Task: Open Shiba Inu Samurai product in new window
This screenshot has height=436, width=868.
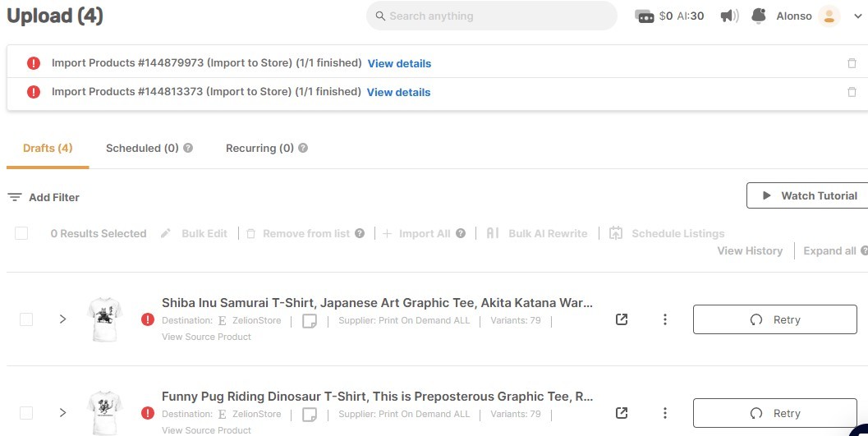Action: tap(622, 319)
